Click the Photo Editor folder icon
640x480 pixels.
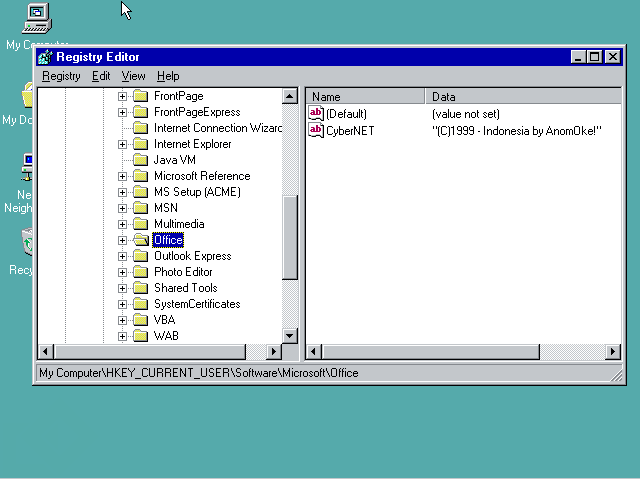(x=140, y=272)
